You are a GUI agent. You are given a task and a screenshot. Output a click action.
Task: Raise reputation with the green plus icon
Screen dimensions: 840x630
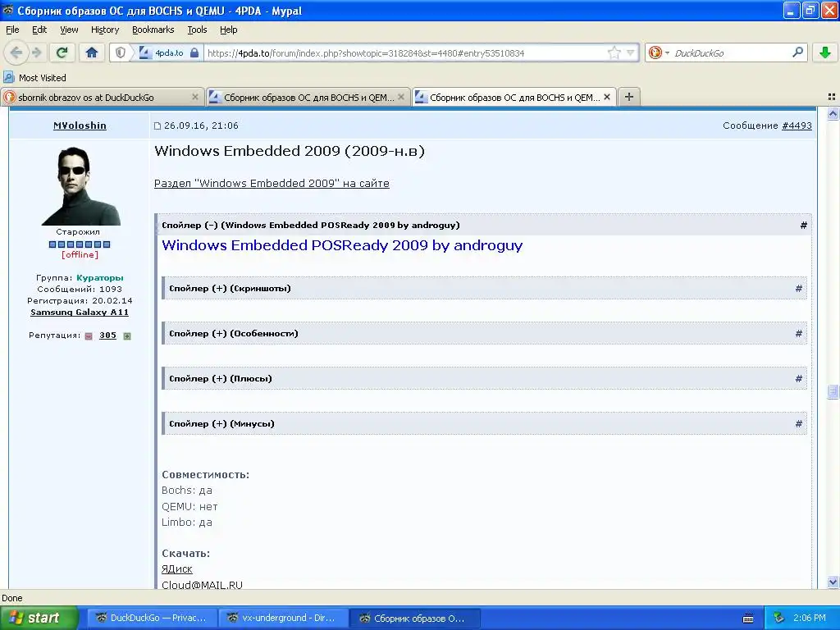click(127, 336)
